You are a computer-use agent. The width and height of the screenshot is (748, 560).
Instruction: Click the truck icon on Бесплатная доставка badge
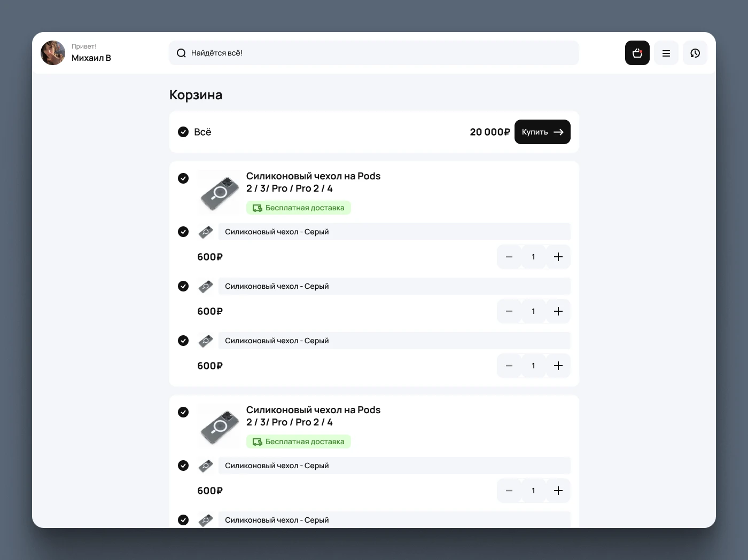click(258, 208)
